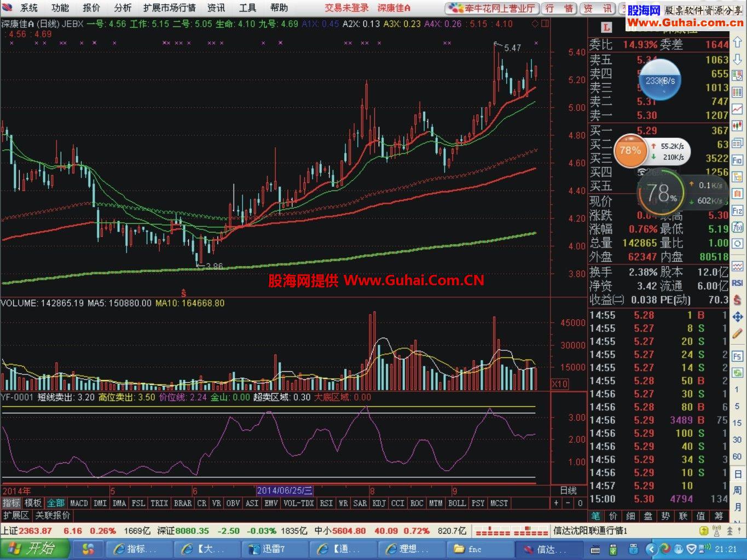Select the candlestick chart icon in right toolbar
This screenshot has width=747, height=560.
coord(738,125)
